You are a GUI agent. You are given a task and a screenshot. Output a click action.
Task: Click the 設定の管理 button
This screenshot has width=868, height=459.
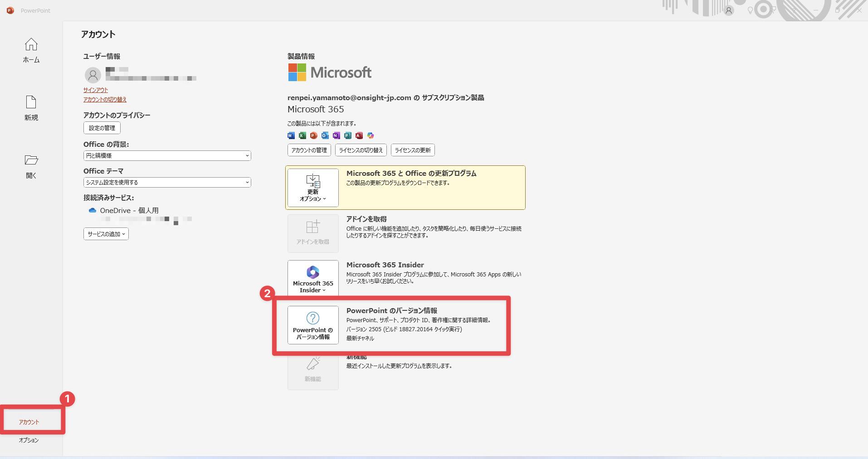click(x=102, y=128)
